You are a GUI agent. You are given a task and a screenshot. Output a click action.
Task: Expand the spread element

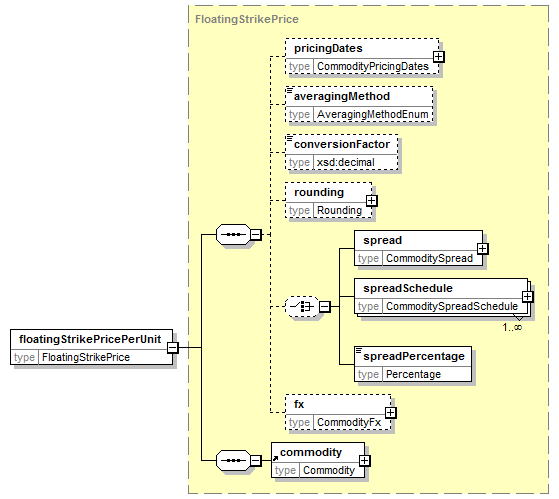(482, 248)
